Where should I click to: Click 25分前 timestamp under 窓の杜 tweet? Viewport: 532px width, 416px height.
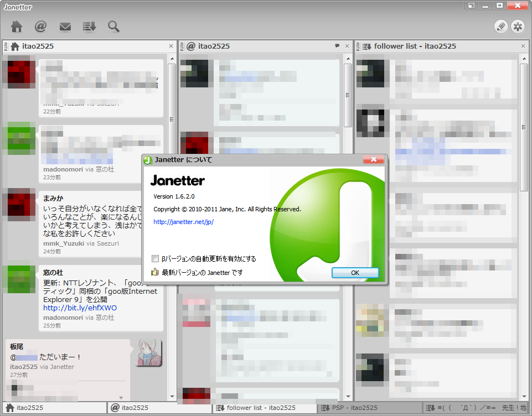[x=52, y=325]
